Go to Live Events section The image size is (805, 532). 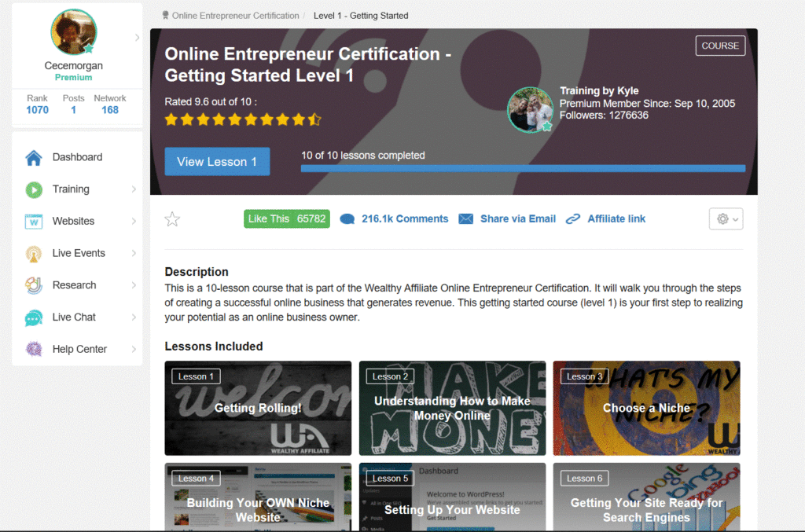79,253
